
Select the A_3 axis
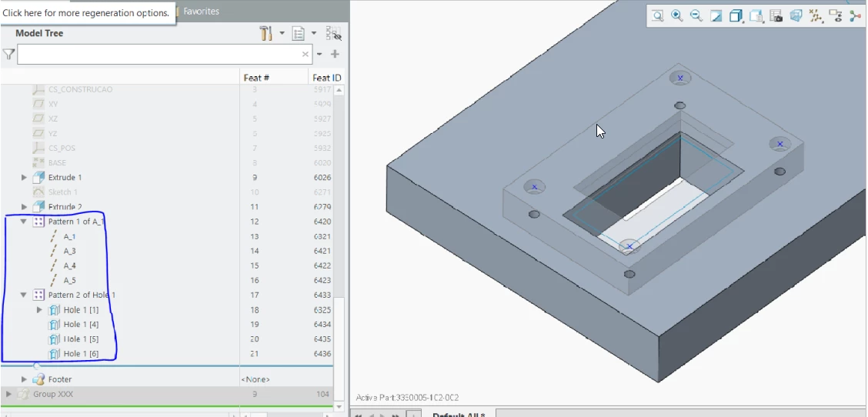pyautogui.click(x=70, y=251)
